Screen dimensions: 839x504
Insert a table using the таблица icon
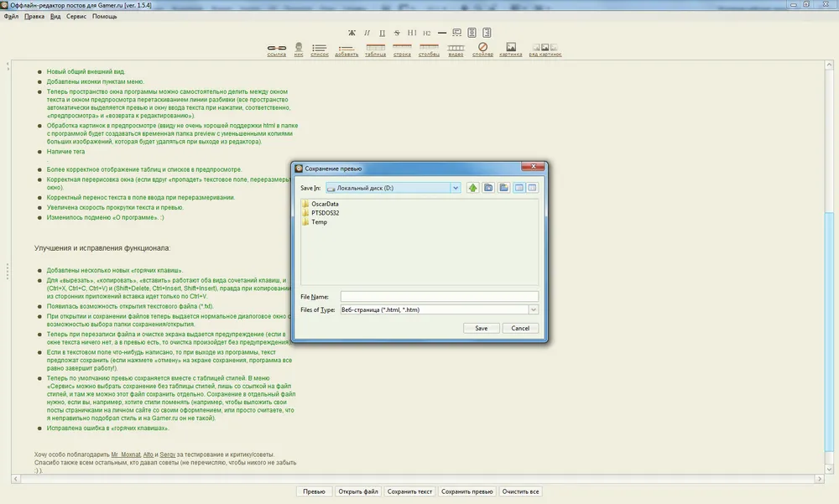(375, 48)
